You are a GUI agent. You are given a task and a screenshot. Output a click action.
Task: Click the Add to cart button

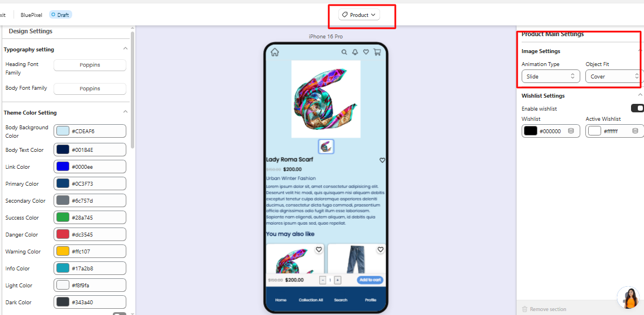tap(370, 280)
